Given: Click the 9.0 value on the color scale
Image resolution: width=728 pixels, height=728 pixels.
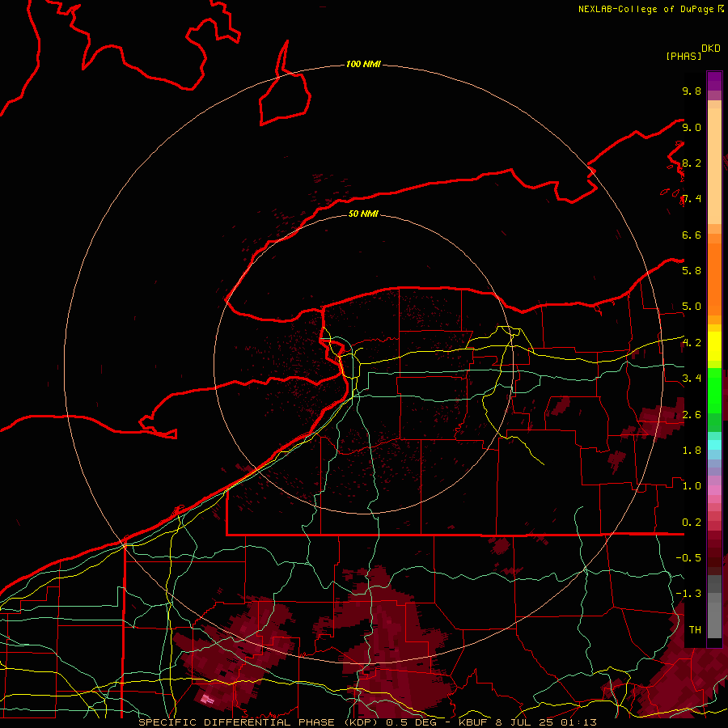Looking at the screenshot, I should click(692, 127).
